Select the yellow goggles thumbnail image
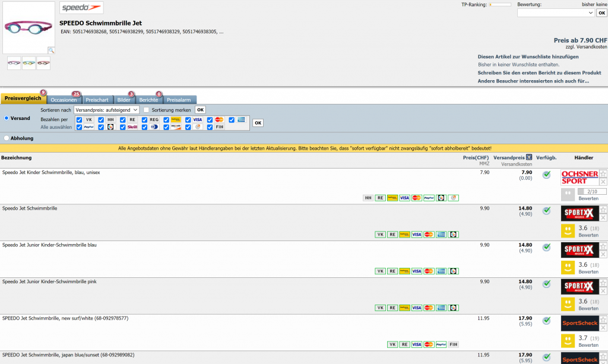The width and height of the screenshot is (608, 364). coord(28,63)
